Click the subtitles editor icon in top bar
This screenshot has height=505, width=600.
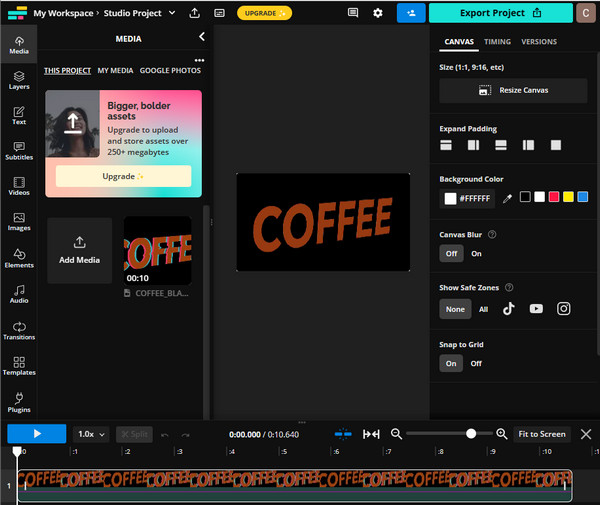click(219, 13)
